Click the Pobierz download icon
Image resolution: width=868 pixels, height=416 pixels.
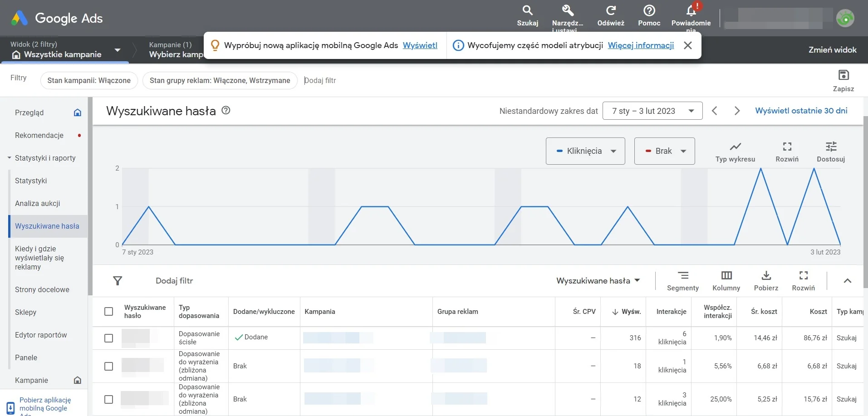[766, 276]
